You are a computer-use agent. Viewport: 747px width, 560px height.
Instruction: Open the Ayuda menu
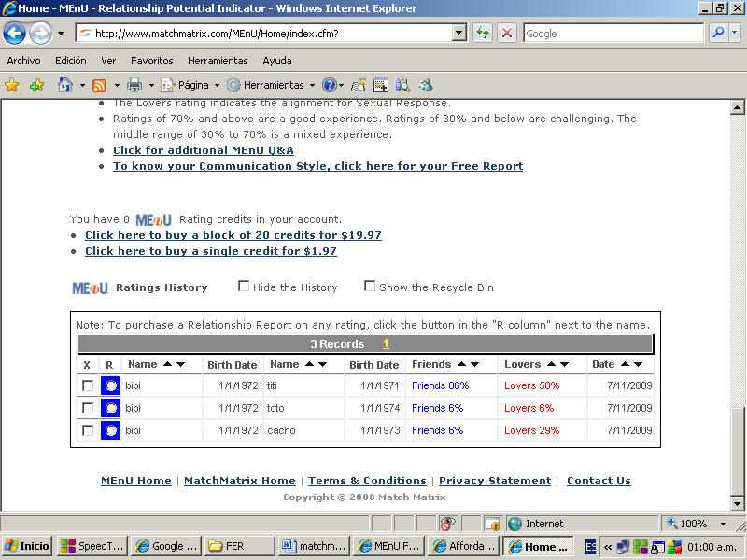[276, 61]
